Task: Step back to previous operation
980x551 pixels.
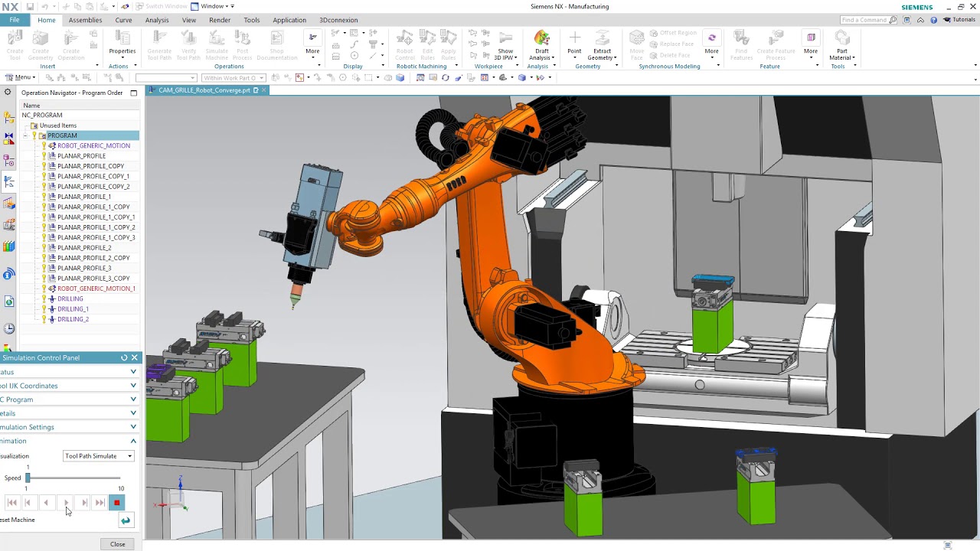Action: click(28, 503)
